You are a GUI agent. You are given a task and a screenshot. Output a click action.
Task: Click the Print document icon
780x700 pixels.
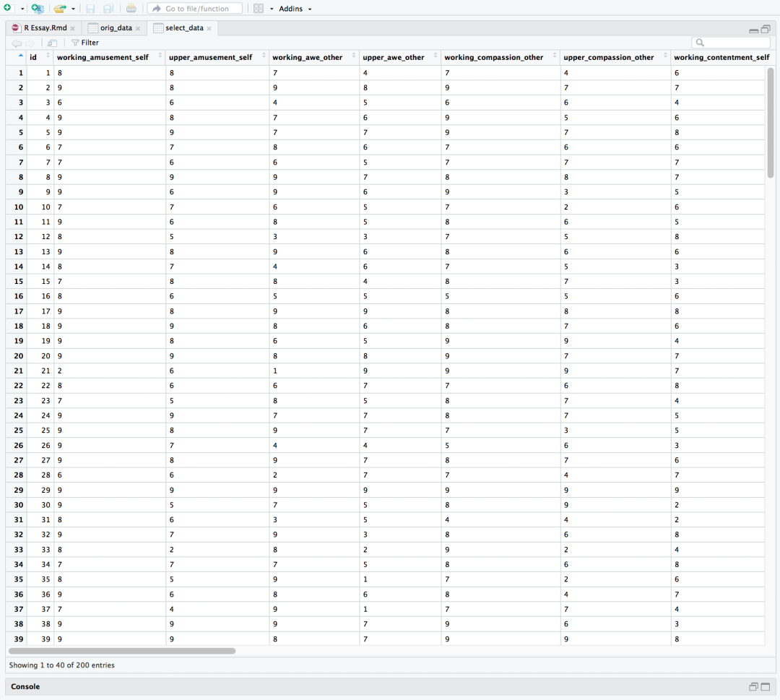[131, 9]
